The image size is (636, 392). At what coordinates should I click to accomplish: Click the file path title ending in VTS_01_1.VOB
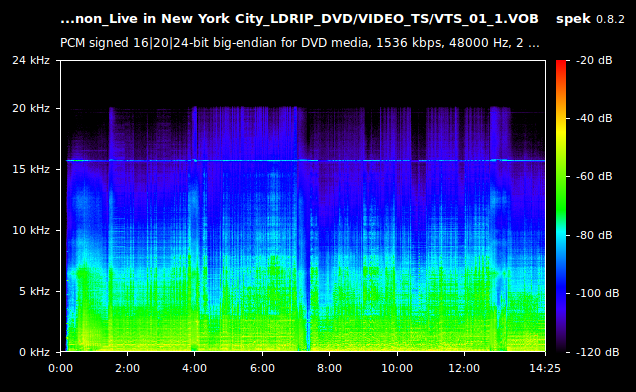tap(299, 19)
